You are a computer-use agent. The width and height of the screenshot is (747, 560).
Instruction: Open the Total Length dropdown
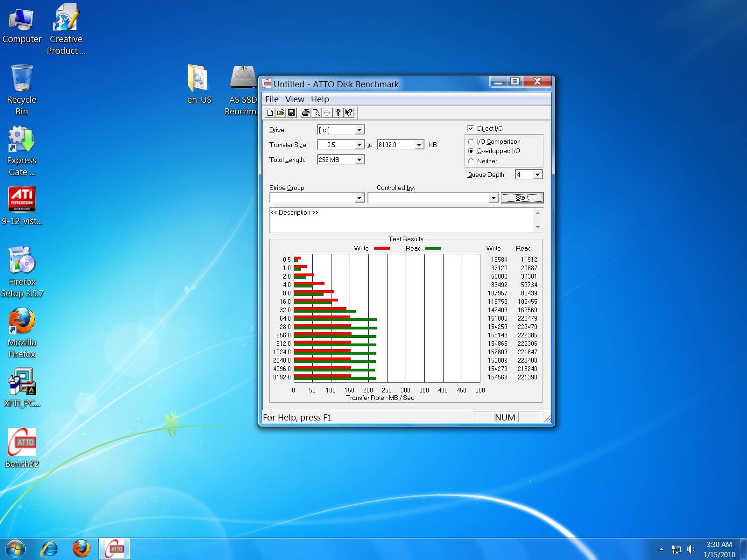pos(359,160)
